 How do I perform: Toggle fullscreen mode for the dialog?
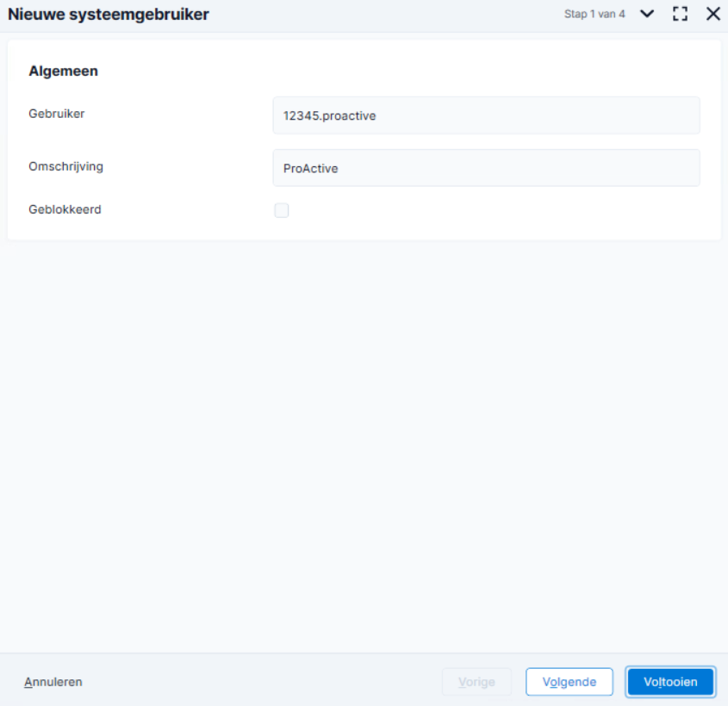[680, 14]
